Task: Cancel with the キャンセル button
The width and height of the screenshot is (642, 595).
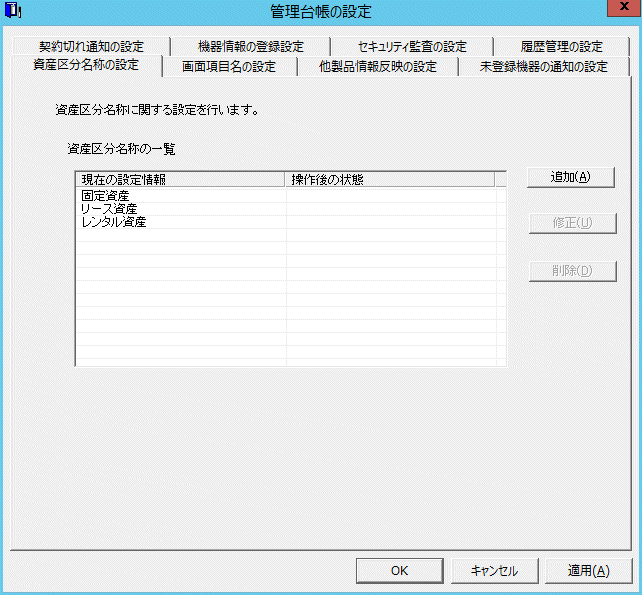Action: 495,571
